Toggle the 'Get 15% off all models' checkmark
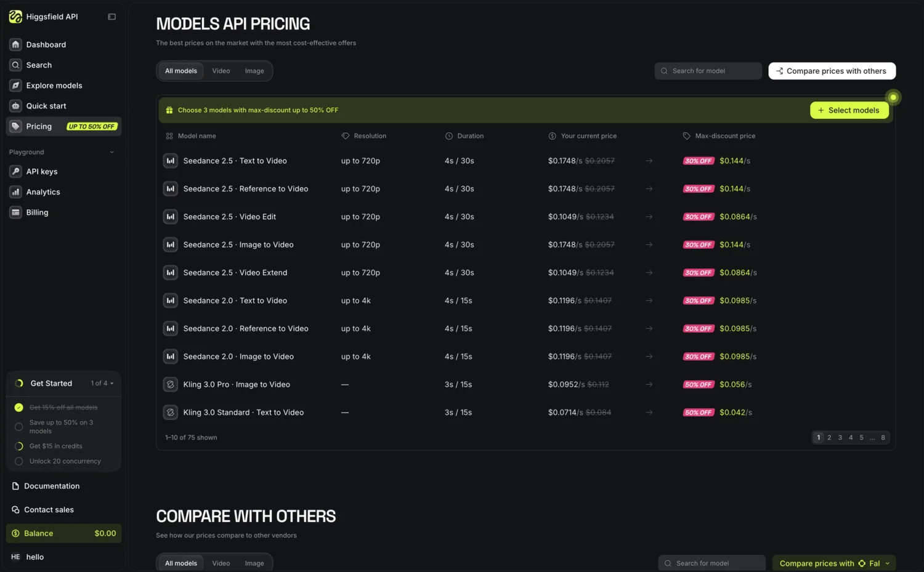 (18, 408)
